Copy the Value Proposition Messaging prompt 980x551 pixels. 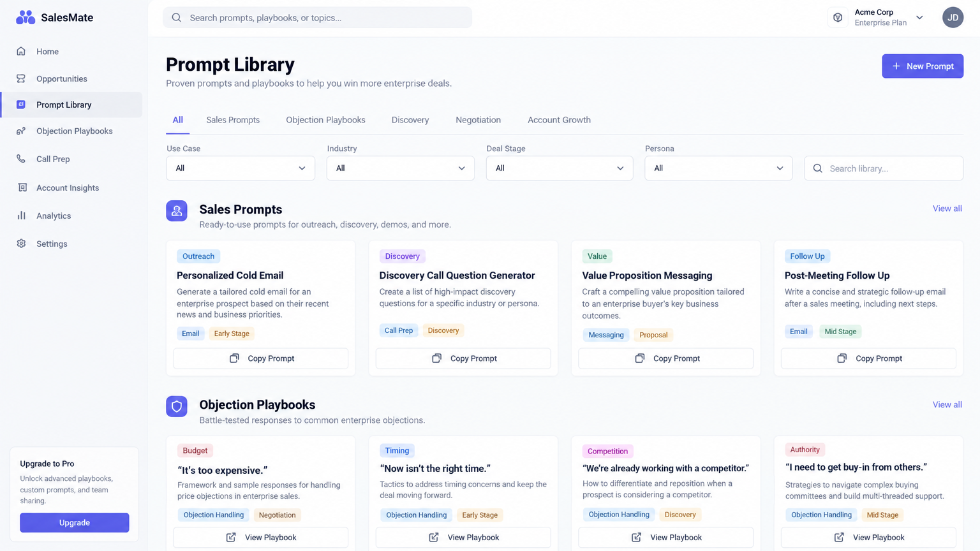(x=666, y=358)
